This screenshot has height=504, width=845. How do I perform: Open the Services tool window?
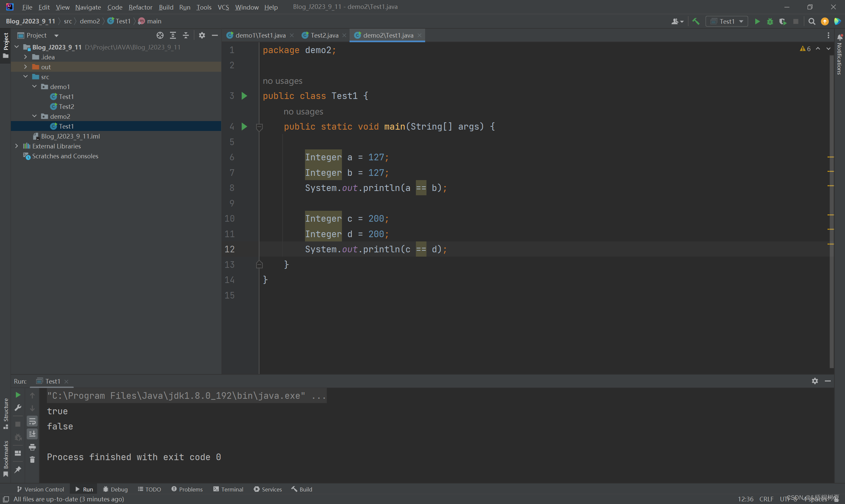(268, 489)
